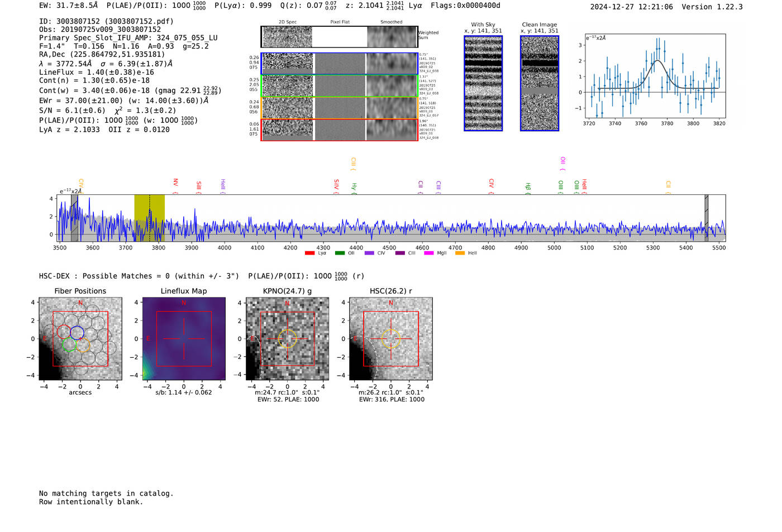The image size is (782, 532).
Task: Click the Primary Spec_Slot_IFU_AMP line
Action: point(128,38)
